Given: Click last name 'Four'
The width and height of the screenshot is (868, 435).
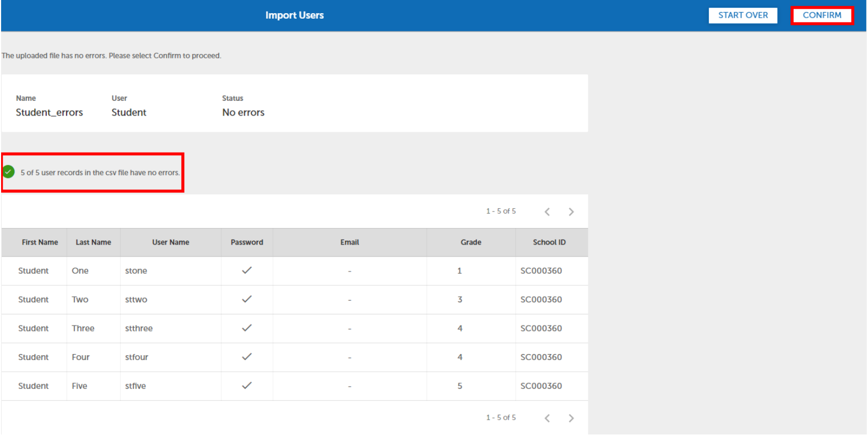Looking at the screenshot, I should pos(80,357).
